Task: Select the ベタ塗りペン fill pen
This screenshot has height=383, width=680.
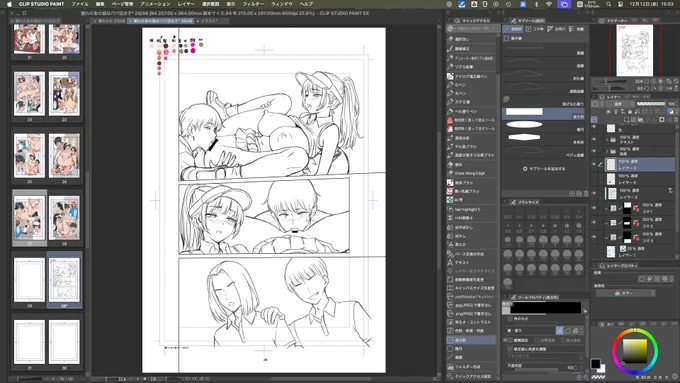Action: coord(472,111)
